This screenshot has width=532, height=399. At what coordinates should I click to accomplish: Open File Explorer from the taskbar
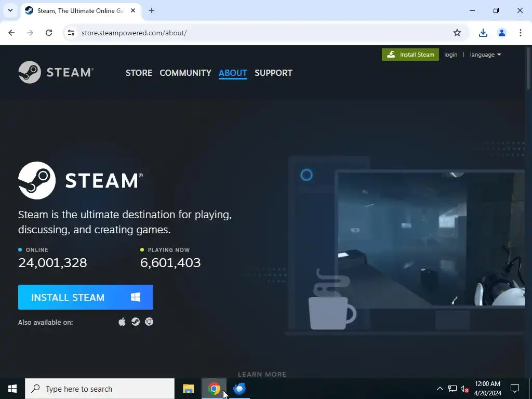pos(188,389)
